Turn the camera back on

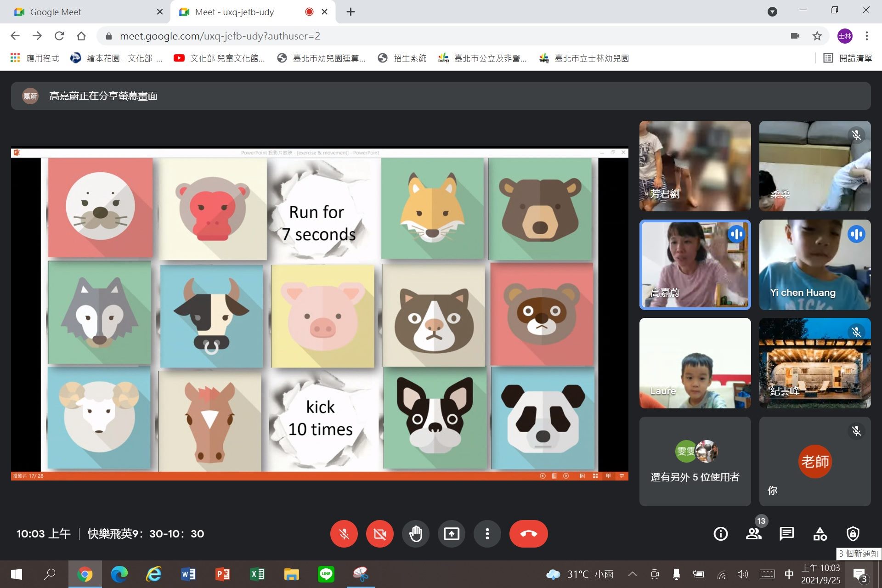click(380, 534)
